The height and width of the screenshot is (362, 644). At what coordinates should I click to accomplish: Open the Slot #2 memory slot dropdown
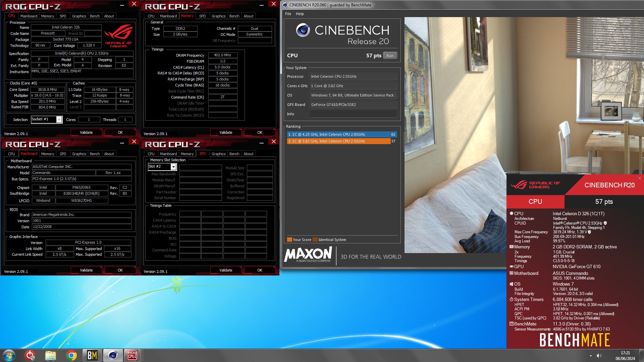click(x=173, y=167)
